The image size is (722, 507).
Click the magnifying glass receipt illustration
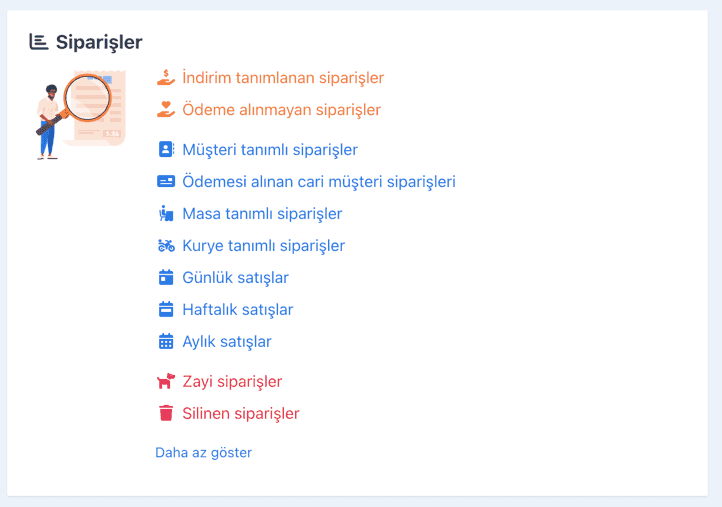point(81,115)
